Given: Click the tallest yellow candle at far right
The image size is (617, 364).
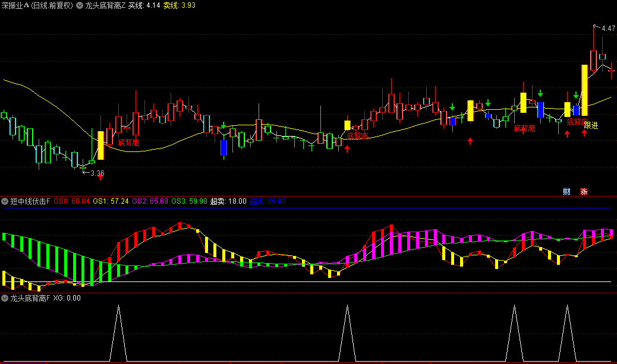Looking at the screenshot, I should tap(584, 90).
